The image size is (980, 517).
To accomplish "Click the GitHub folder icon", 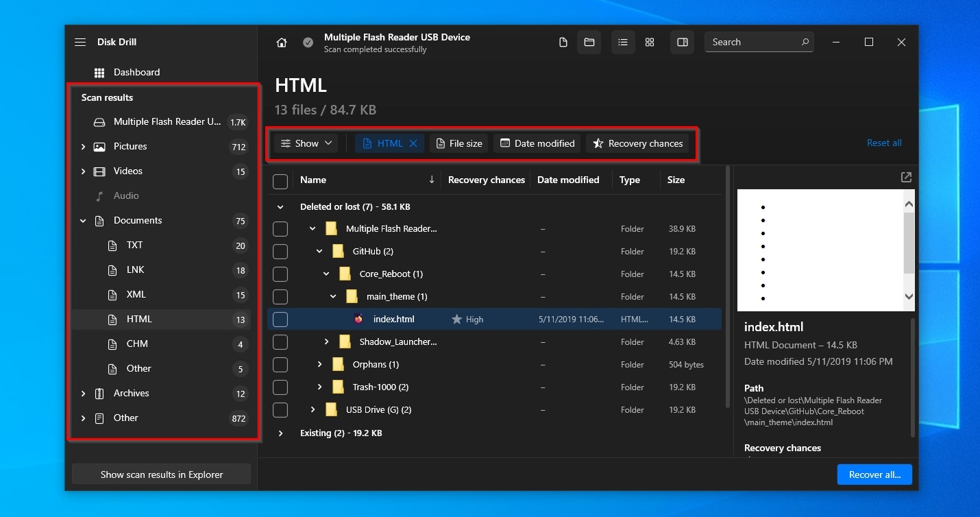I will (338, 251).
